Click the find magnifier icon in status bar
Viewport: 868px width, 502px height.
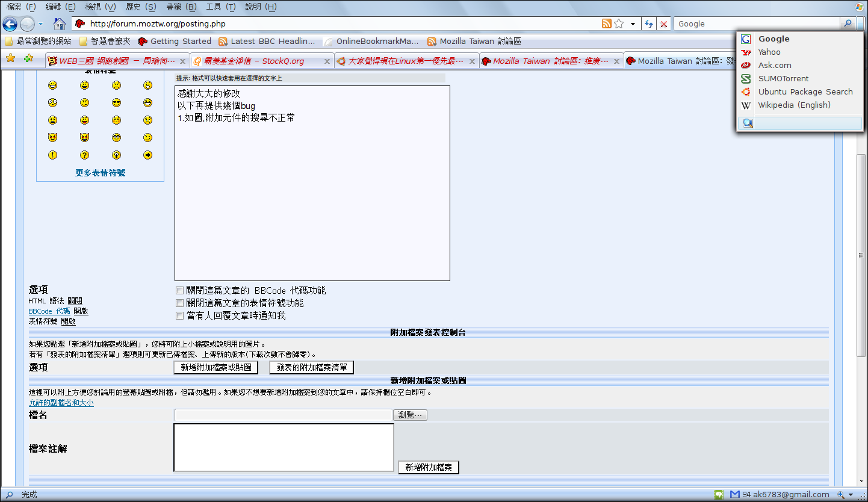10,495
